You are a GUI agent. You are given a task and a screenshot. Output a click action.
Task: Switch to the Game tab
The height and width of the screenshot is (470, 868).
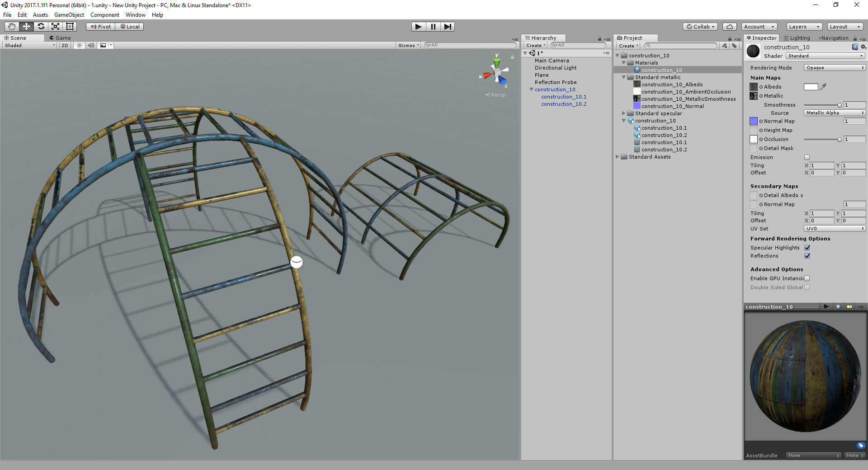point(60,38)
